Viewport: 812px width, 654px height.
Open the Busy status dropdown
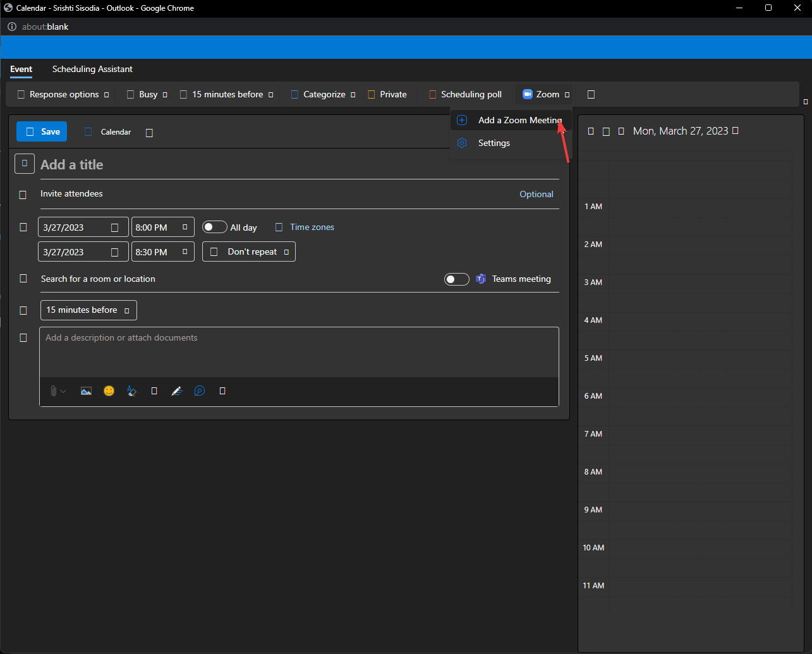pos(147,94)
